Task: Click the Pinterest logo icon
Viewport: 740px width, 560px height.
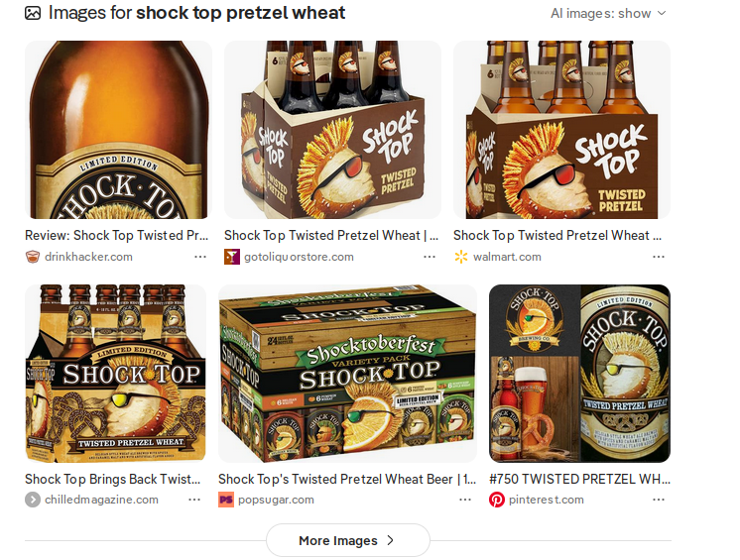Action: tap(497, 500)
